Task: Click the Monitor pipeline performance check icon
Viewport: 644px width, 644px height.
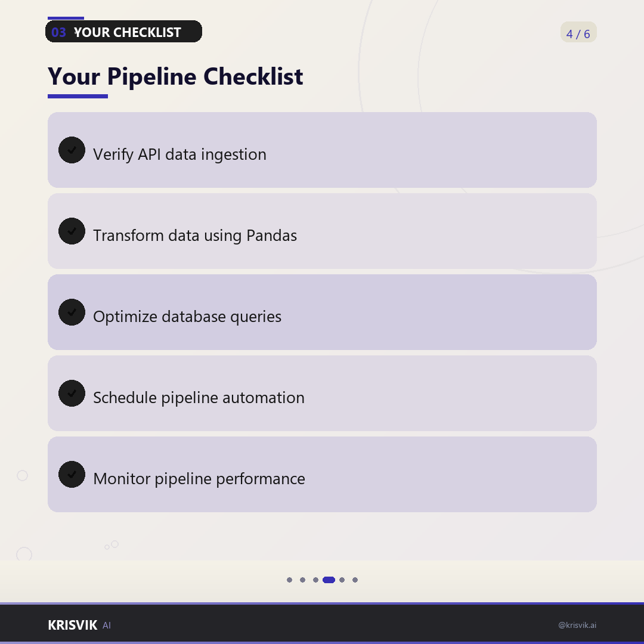Action: tap(72, 475)
